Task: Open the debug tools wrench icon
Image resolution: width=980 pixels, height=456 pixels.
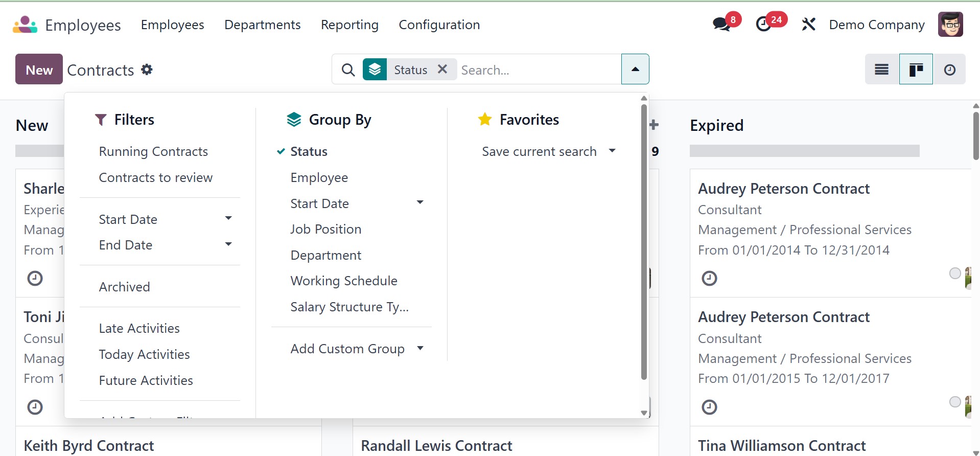Action: (808, 24)
